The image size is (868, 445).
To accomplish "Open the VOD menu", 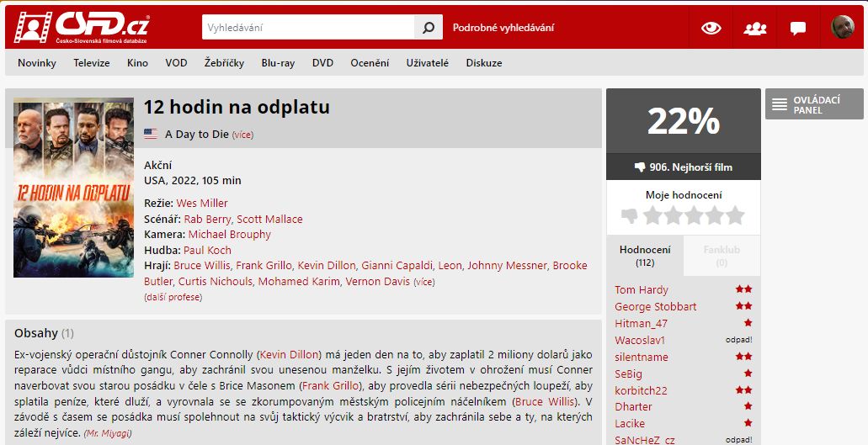I will point(176,63).
